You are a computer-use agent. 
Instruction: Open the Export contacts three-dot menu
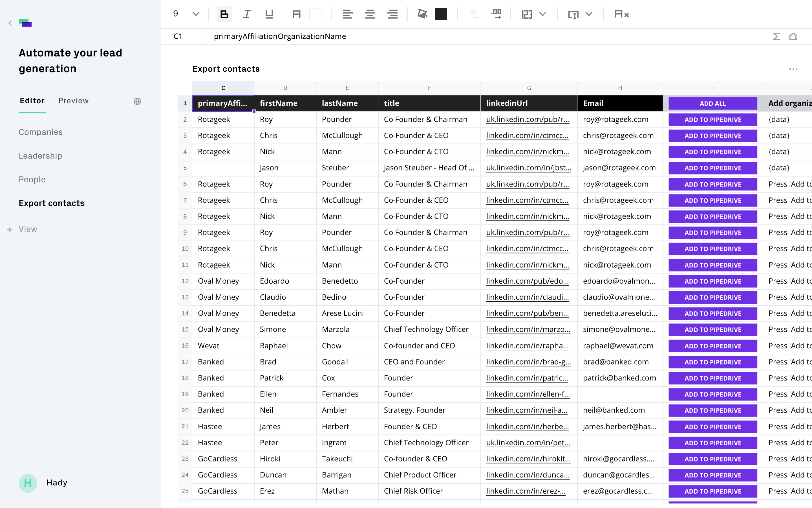tap(793, 69)
